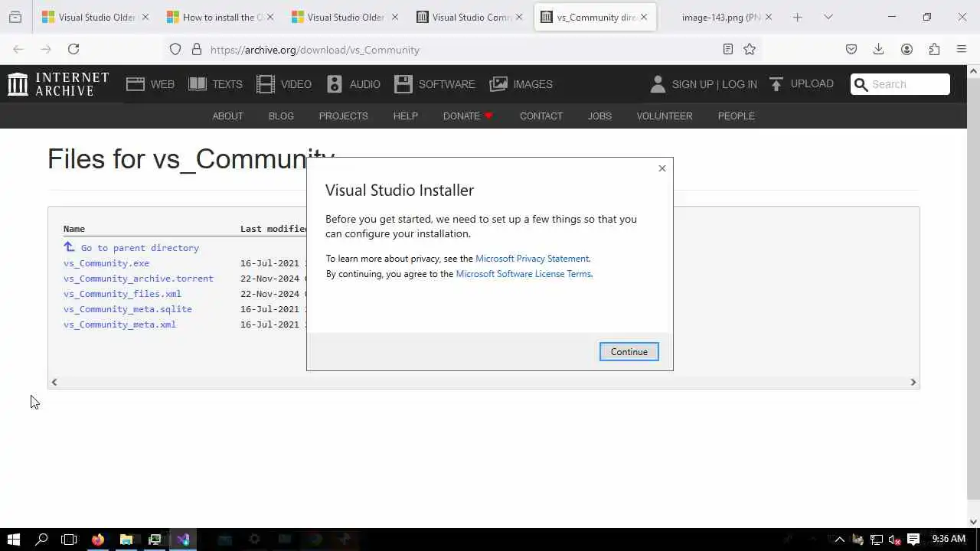Viewport: 980px width, 551px height.
Task: Open the JOBS menu item
Action: pyautogui.click(x=599, y=116)
